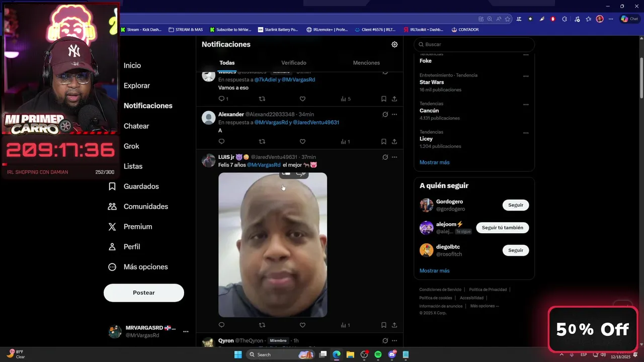Reply to the "Vamos a eso" post

221,99
